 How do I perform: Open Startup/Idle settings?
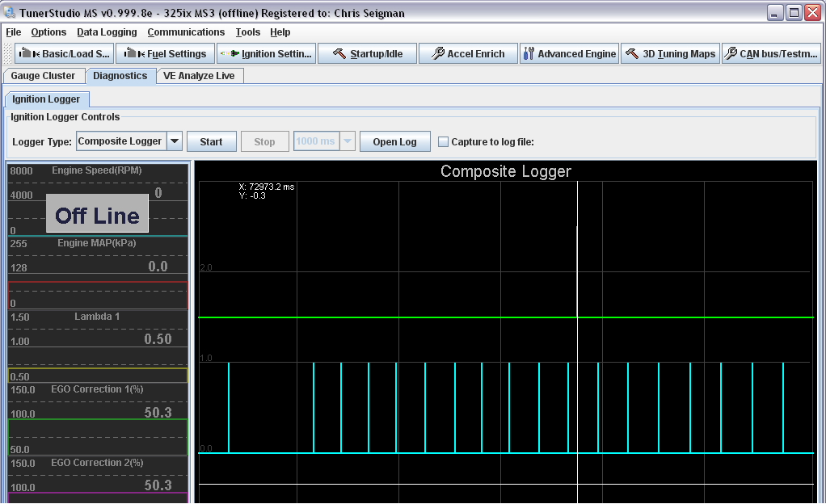pyautogui.click(x=367, y=54)
